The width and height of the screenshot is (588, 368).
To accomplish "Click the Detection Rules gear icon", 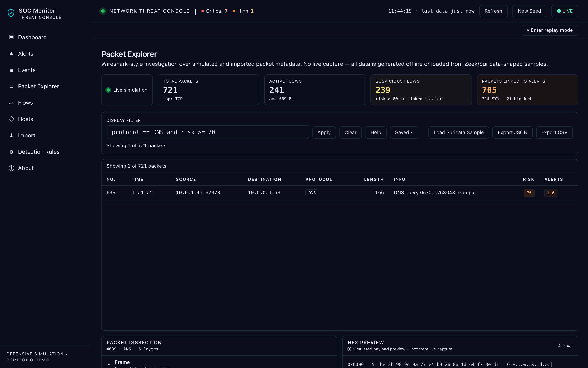I will click(x=11, y=152).
